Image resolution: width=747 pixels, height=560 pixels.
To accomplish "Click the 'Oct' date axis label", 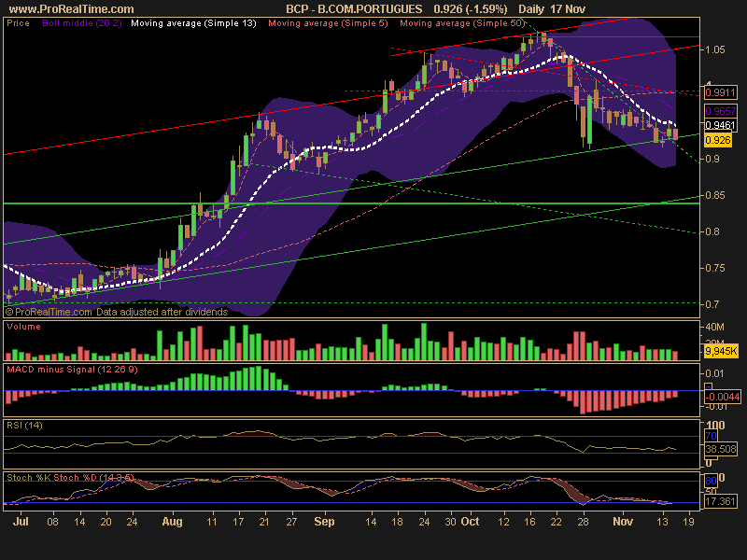I will [471, 522].
